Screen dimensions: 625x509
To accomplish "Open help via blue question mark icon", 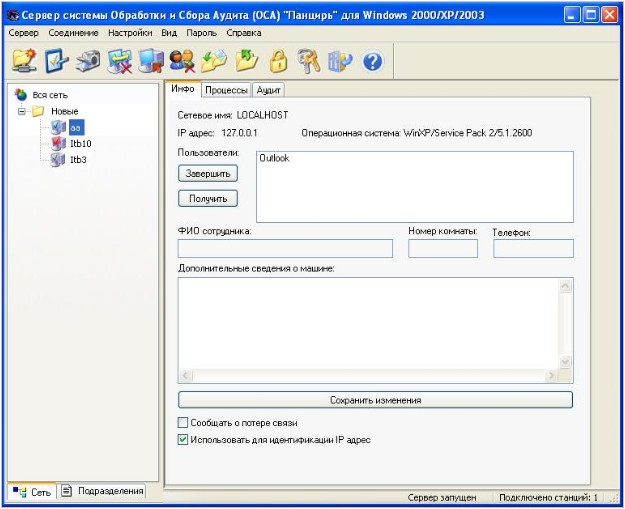I will tap(372, 62).
